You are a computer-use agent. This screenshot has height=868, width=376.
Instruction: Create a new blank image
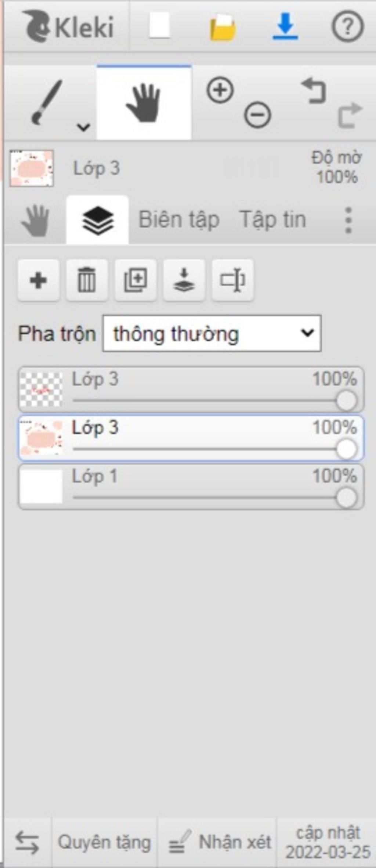[x=159, y=25]
